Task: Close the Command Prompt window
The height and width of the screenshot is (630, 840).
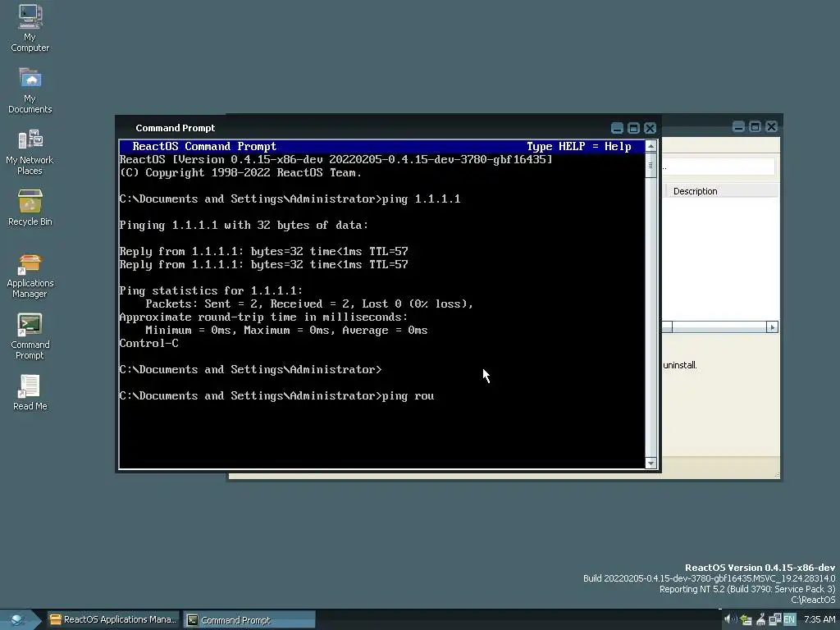Action: (650, 128)
